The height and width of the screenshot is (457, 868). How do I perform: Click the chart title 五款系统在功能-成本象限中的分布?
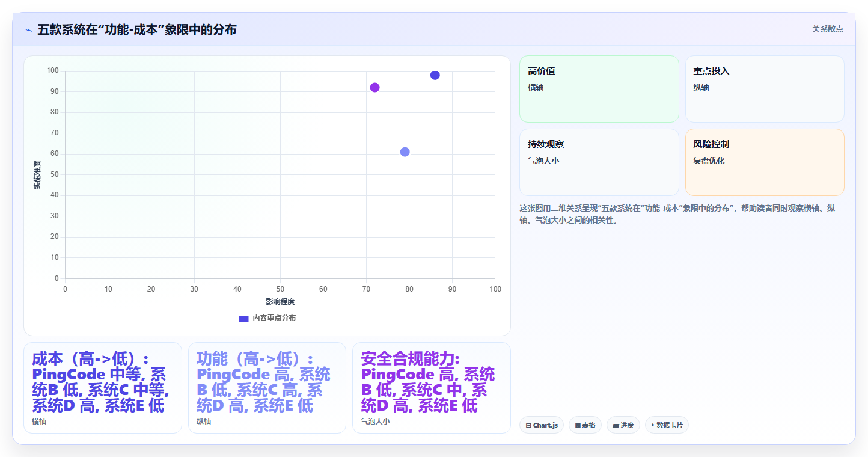tap(137, 29)
